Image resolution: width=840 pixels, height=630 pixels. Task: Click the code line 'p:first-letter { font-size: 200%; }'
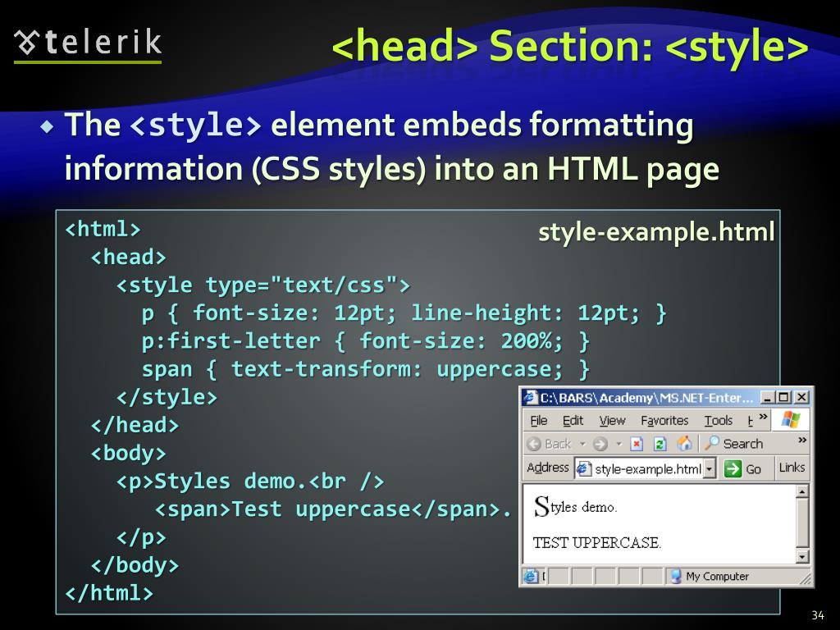(x=365, y=341)
